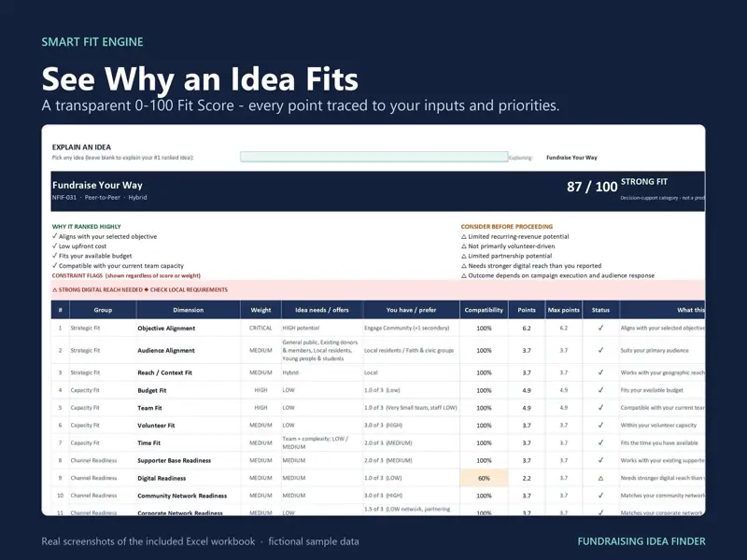Click the 6.2 points cell for Objective Alignment

pos(527,329)
